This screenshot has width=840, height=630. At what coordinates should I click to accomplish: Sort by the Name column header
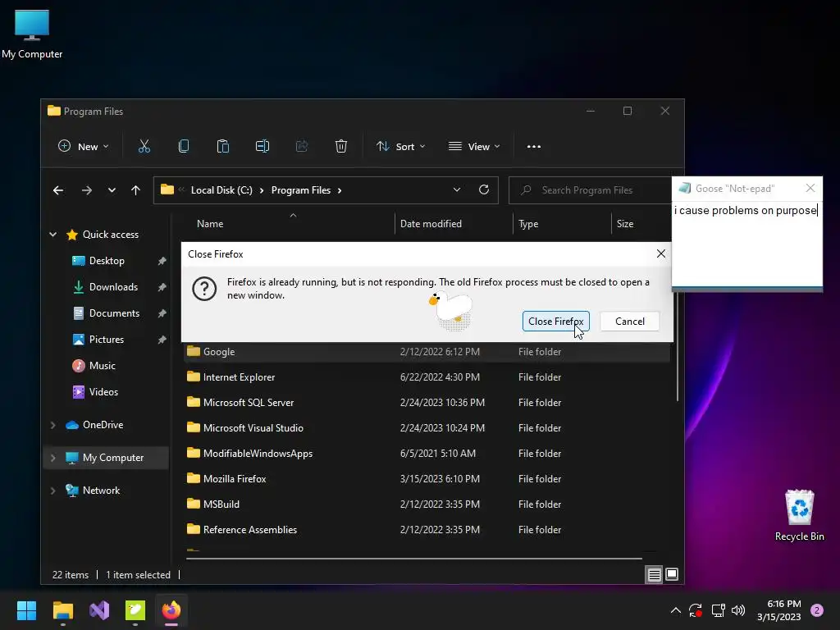click(x=209, y=224)
